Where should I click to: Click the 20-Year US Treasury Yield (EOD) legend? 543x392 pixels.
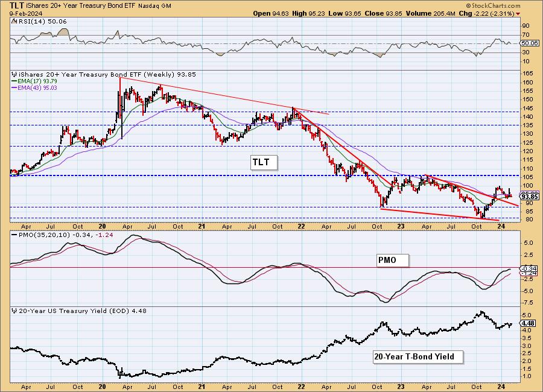click(79, 311)
